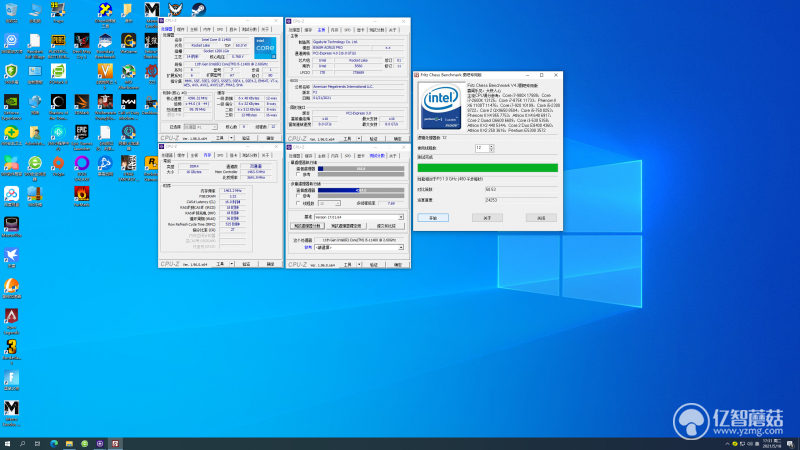
Task: Click the Validate button in CPU-Z CPU tab window
Action: pyautogui.click(x=246, y=138)
